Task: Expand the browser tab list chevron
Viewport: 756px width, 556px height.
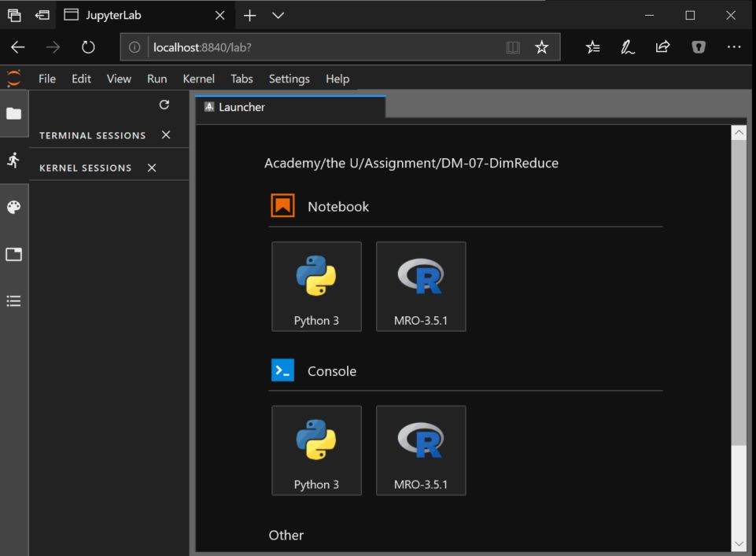Action: (278, 15)
